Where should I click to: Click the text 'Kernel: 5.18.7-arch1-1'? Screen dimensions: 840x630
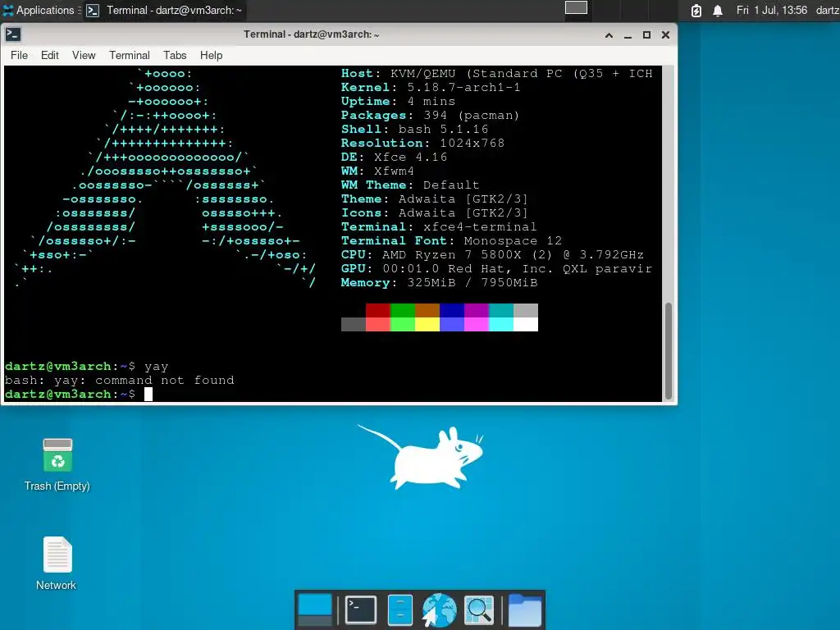click(x=431, y=87)
